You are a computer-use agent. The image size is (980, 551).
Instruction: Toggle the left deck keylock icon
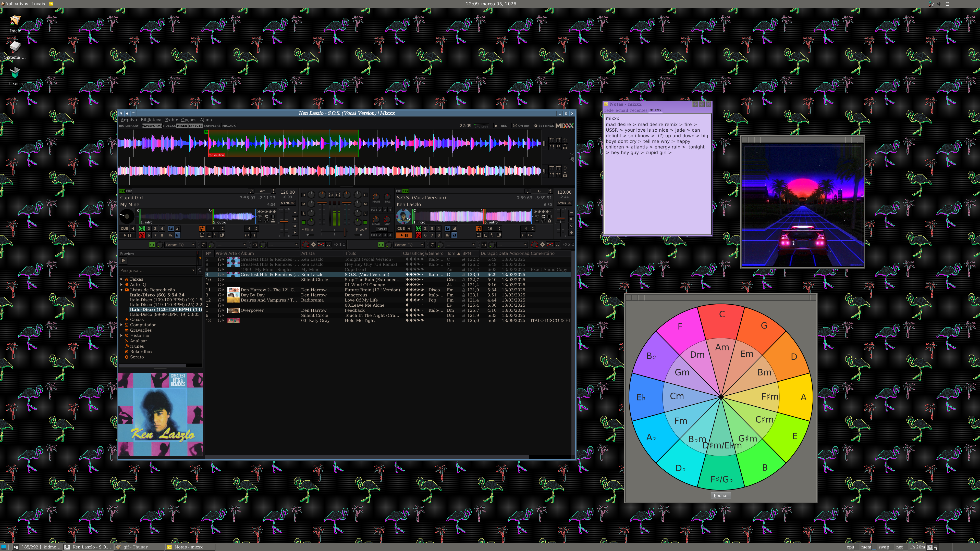(273, 221)
